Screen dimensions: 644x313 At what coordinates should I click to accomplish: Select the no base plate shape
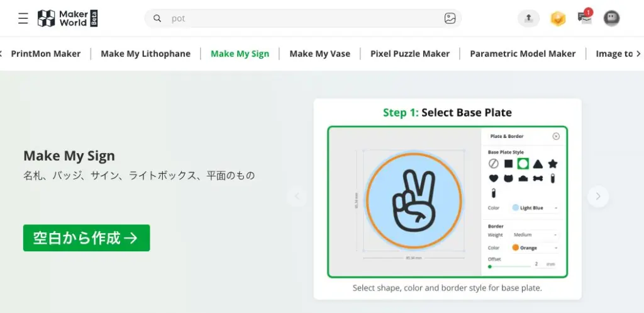tap(493, 164)
